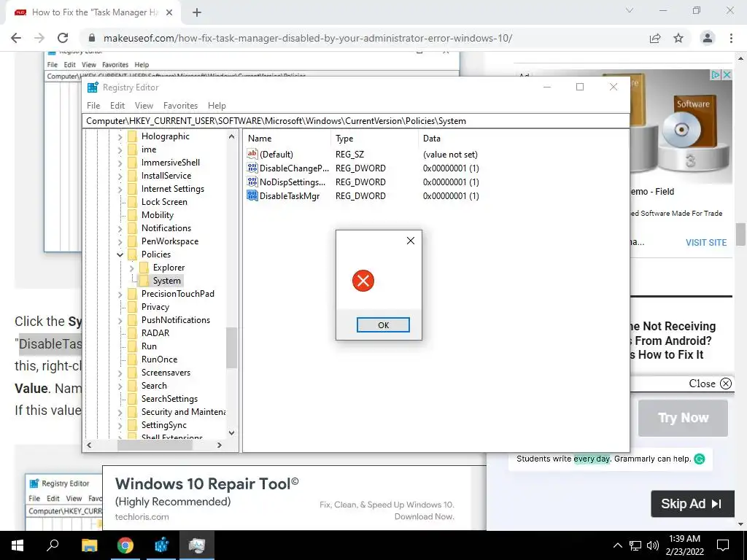Bookmark this page with the star icon
Image resolution: width=747 pixels, height=560 pixels.
coord(678,38)
